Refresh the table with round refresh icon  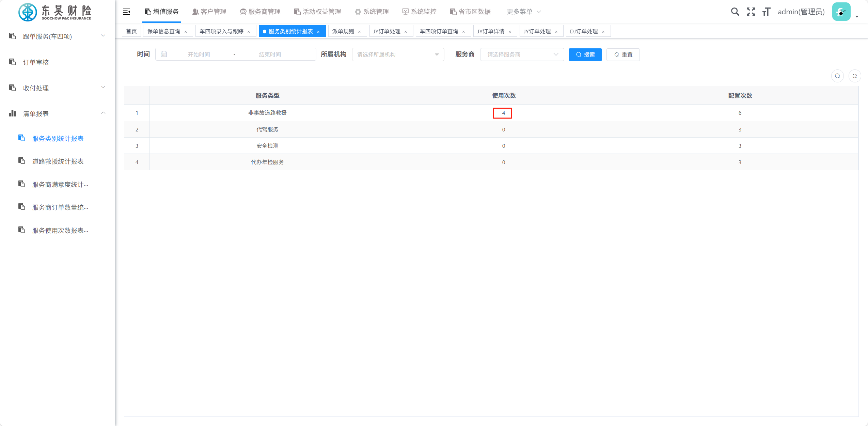pyautogui.click(x=854, y=76)
